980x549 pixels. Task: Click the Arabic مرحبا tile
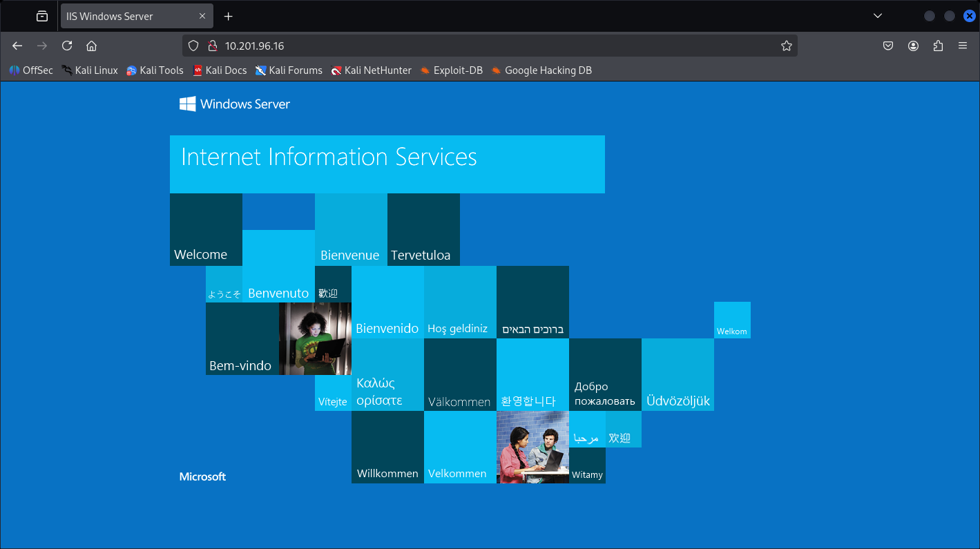pyautogui.click(x=587, y=429)
